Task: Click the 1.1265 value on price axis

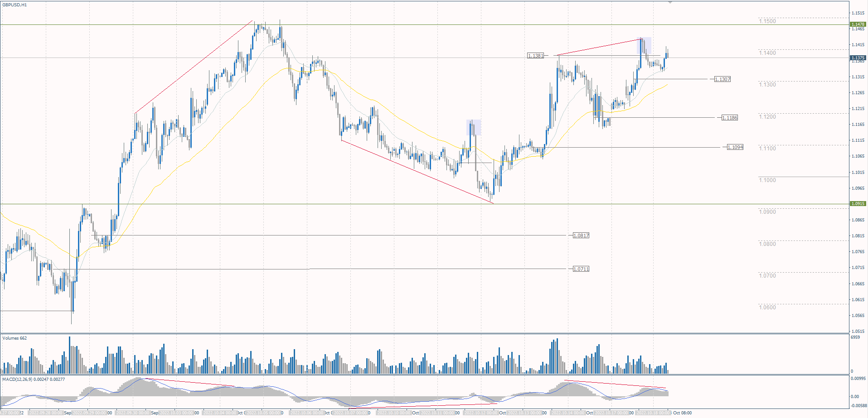Action: pos(858,93)
